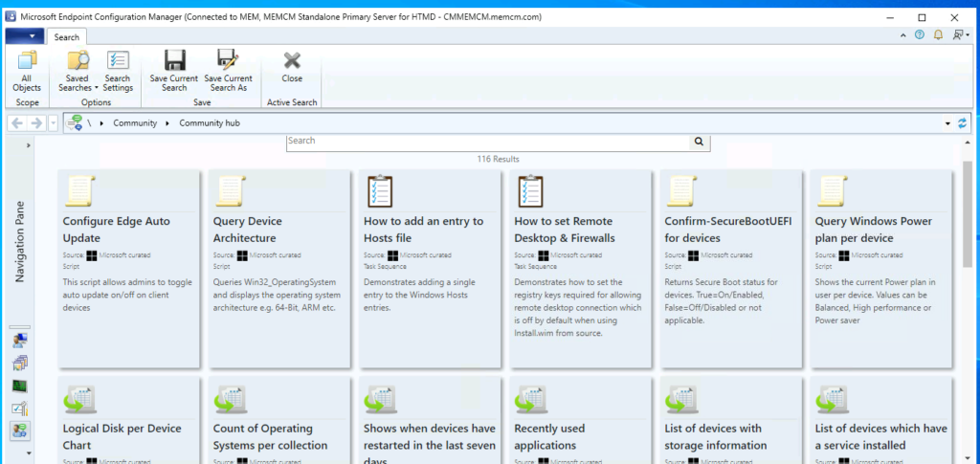Open Query Windows Power plan script icon

pyautogui.click(x=832, y=191)
